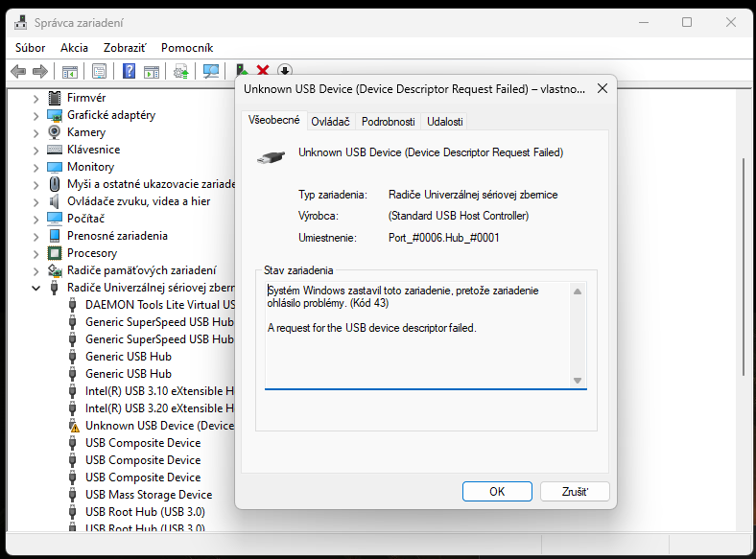This screenshot has width=756, height=559.
Task: Click the device status scrollbar down arrow
Action: (x=578, y=381)
